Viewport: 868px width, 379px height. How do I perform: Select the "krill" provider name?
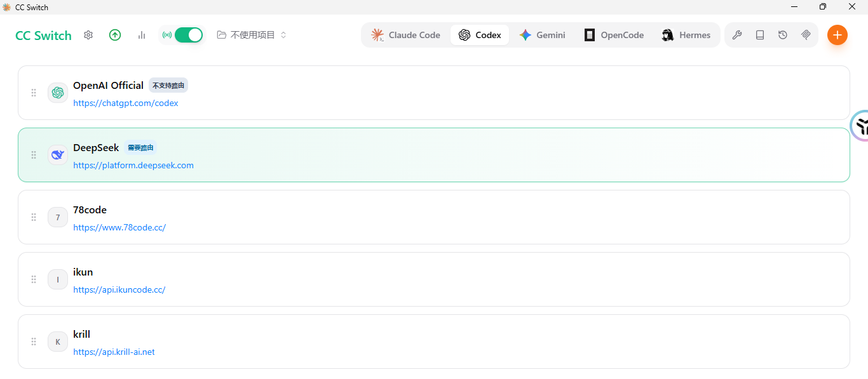[82, 334]
